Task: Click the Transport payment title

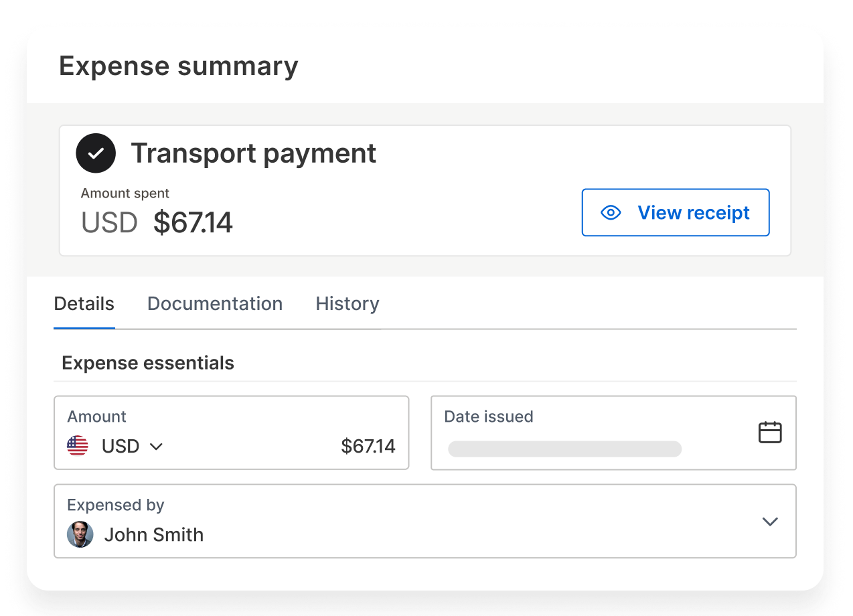Action: click(x=253, y=153)
